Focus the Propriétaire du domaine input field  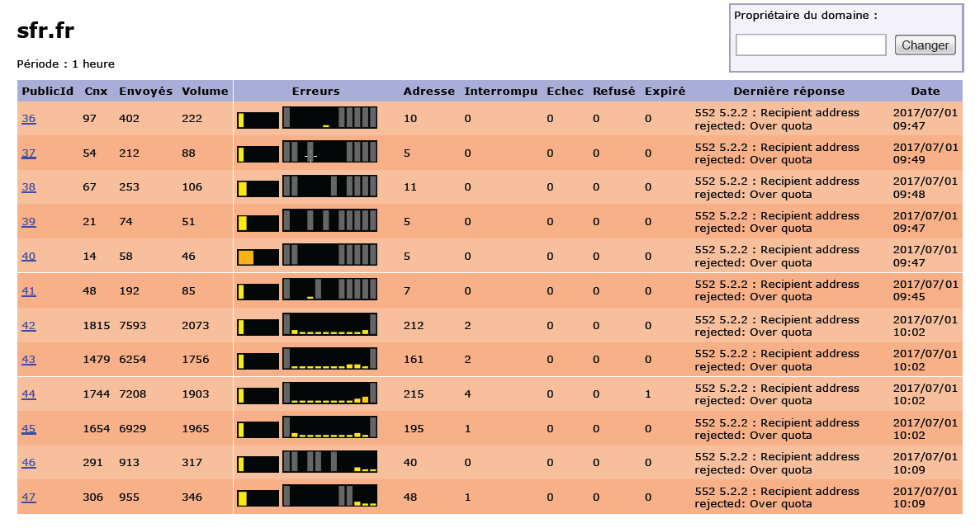[811, 45]
